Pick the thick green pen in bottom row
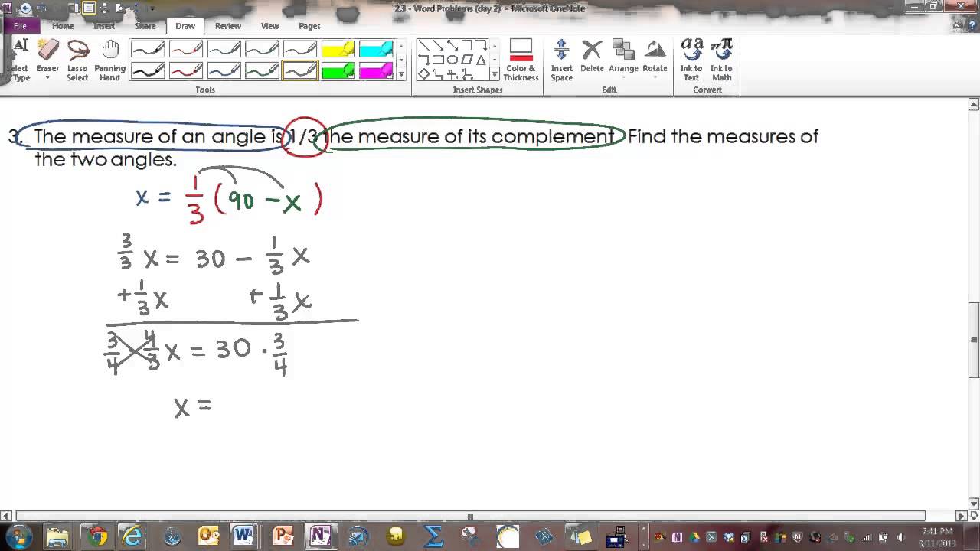Image resolution: width=980 pixels, height=551 pixels. pos(262,70)
